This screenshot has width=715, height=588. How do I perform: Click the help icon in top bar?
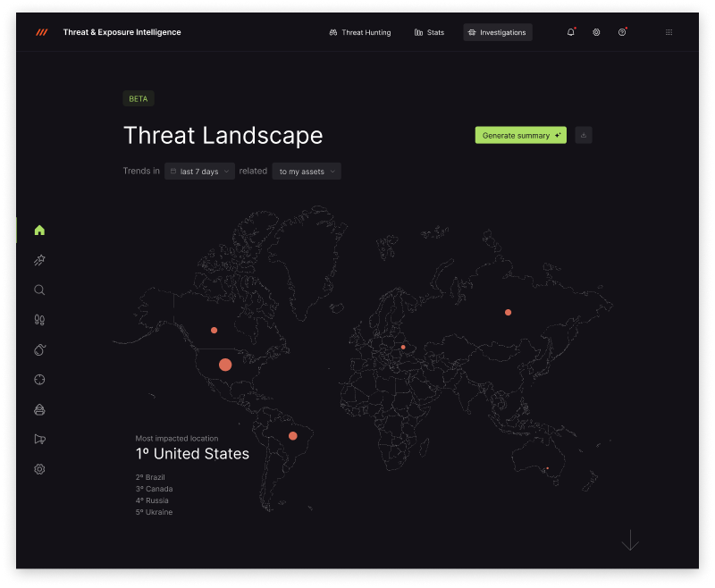click(x=622, y=33)
